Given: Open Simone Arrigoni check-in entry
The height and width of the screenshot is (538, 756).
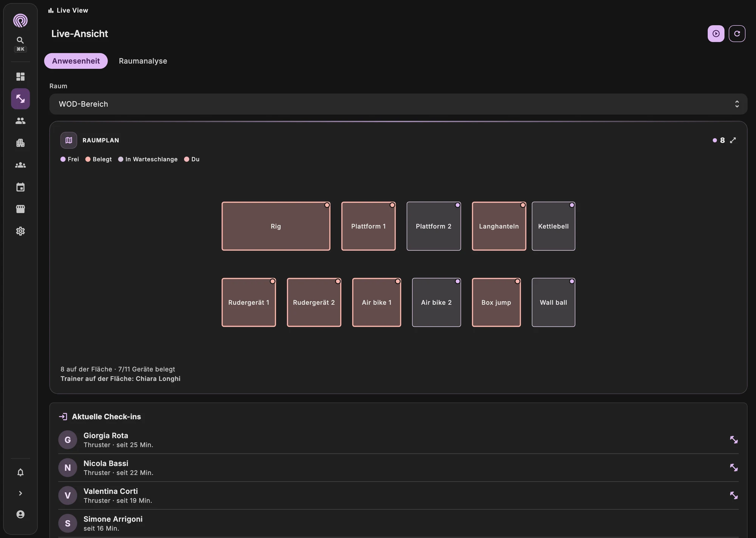Looking at the screenshot, I should point(398,523).
